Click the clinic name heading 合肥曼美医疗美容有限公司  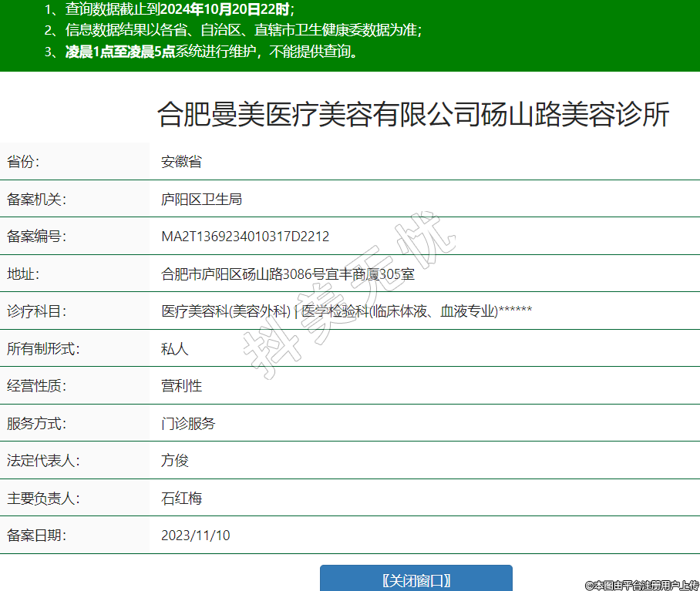point(413,115)
